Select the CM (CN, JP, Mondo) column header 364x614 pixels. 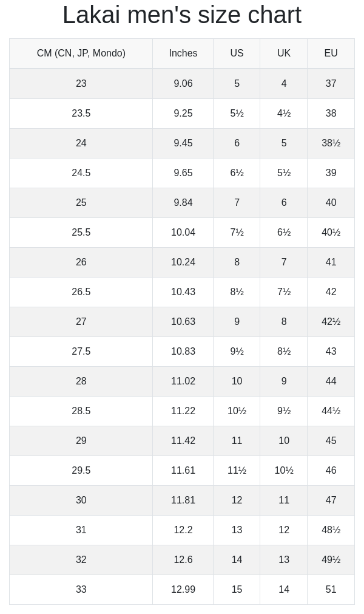click(x=81, y=53)
